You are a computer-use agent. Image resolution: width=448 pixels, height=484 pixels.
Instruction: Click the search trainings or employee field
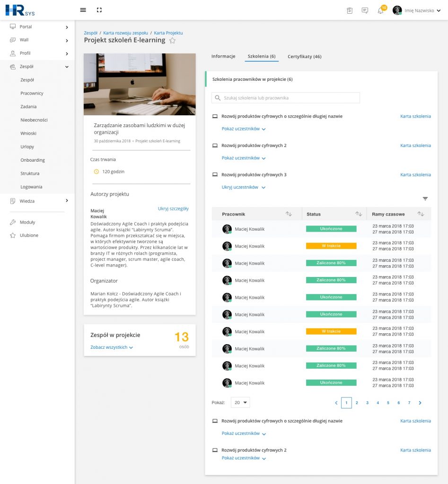pyautogui.click(x=286, y=98)
